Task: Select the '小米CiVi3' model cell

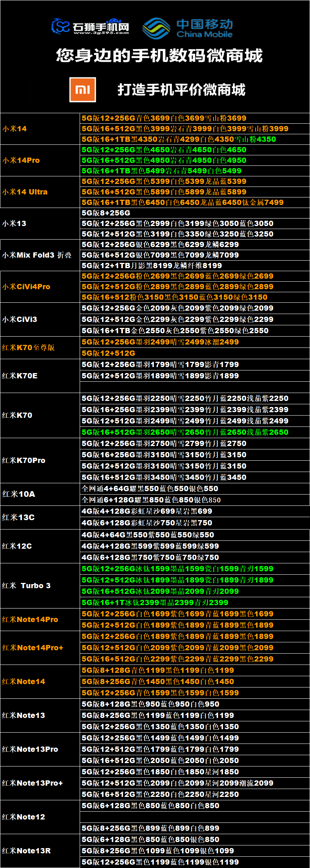Action: (x=40, y=319)
